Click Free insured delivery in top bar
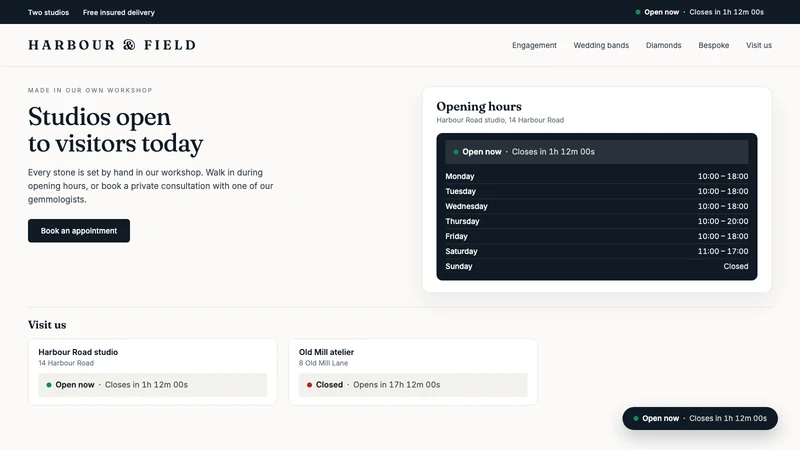 pyautogui.click(x=119, y=12)
